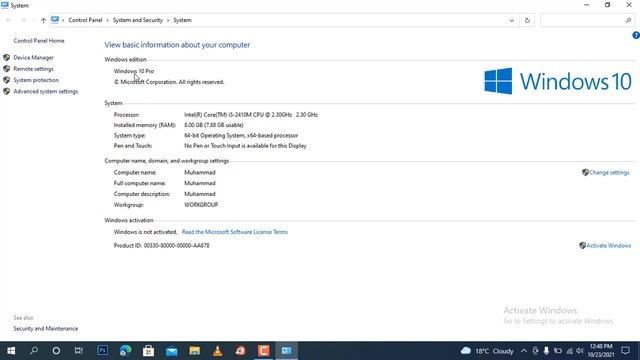640x360 pixels.
Task: Click the Windows 10 Pro edition text
Action: point(134,71)
